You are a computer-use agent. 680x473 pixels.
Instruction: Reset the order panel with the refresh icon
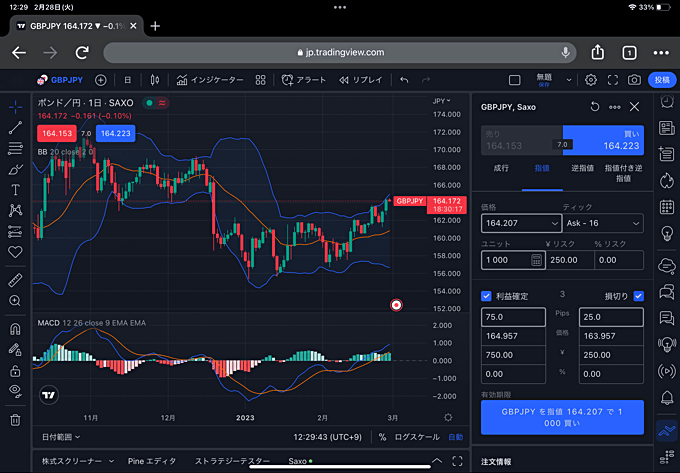pos(595,107)
